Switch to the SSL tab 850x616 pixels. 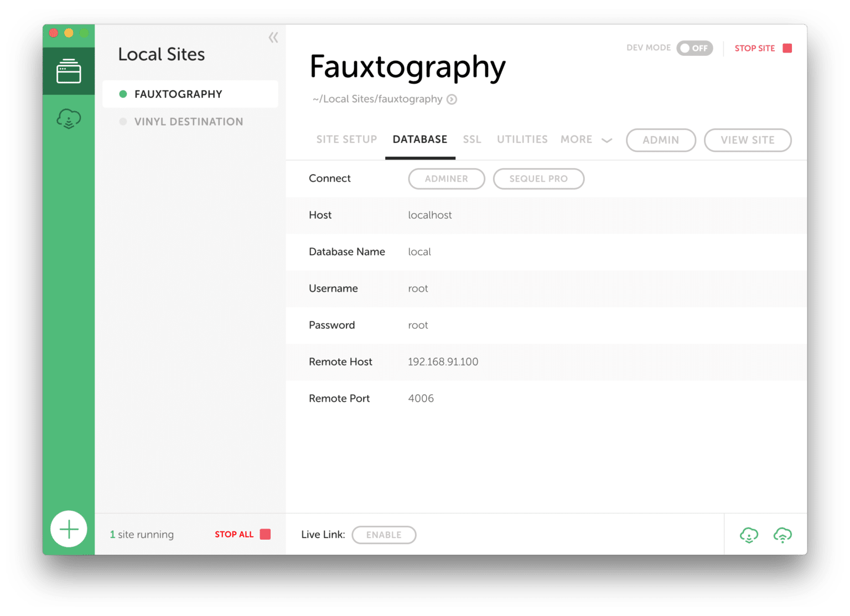tap(472, 139)
